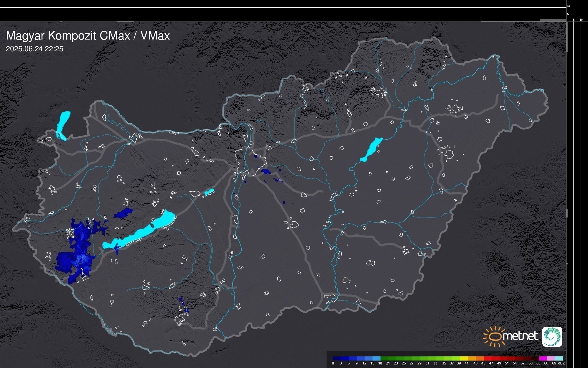
Task: Click the metnet sun logo
Action: click(x=494, y=336)
